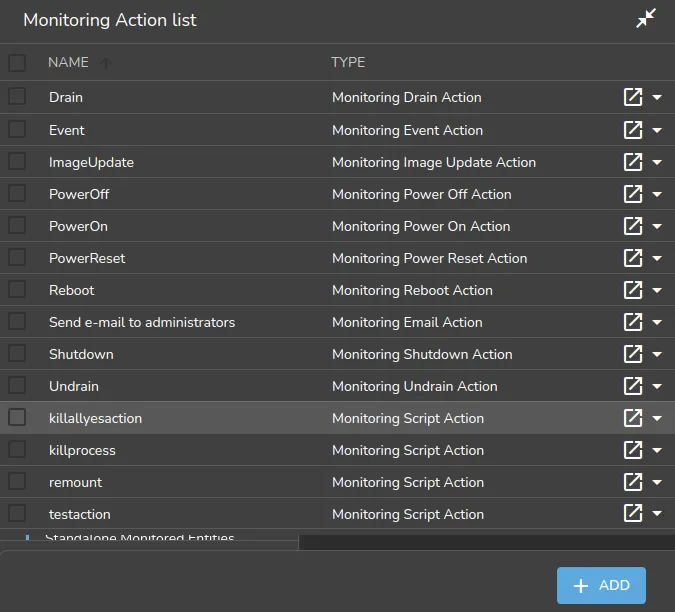Check the Event row checkbox
The width and height of the screenshot is (675, 612).
[x=17, y=129]
